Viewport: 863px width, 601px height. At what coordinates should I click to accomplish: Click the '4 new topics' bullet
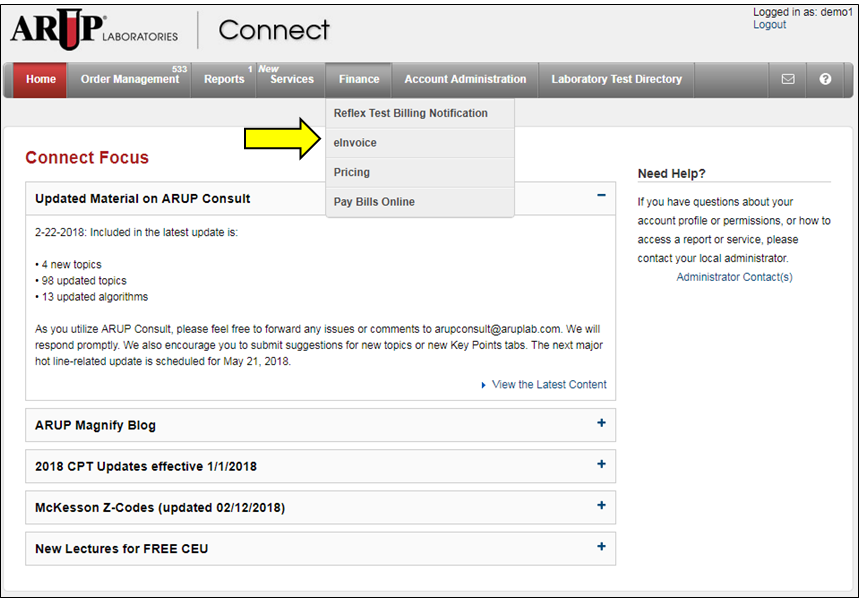tap(68, 265)
